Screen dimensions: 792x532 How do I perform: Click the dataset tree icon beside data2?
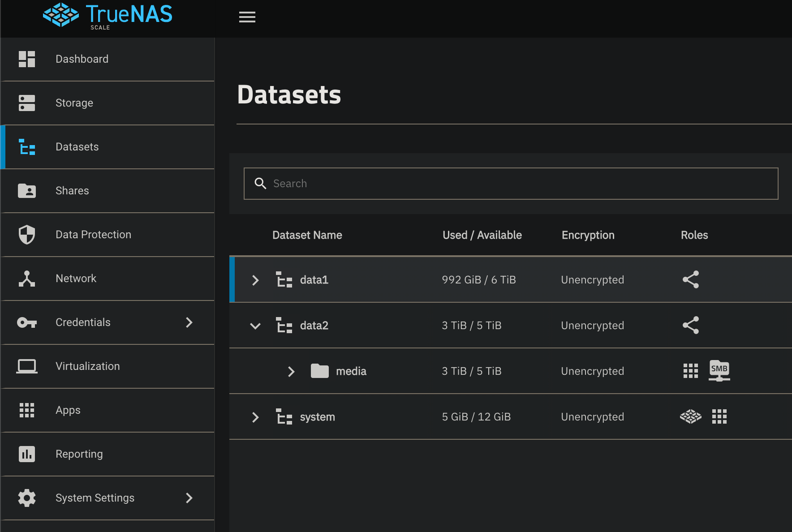pos(284,325)
